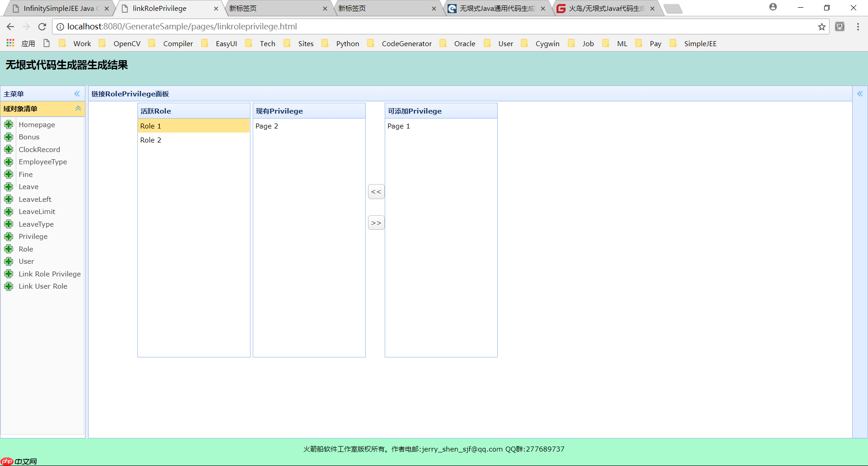
Task: Select Page 1 in 可添加Privilege list
Action: pos(398,126)
